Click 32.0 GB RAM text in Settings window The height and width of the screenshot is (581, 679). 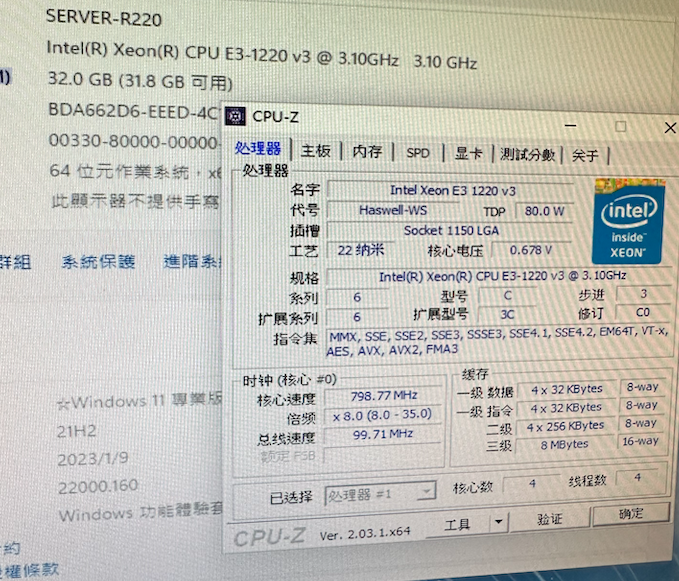tap(139, 81)
